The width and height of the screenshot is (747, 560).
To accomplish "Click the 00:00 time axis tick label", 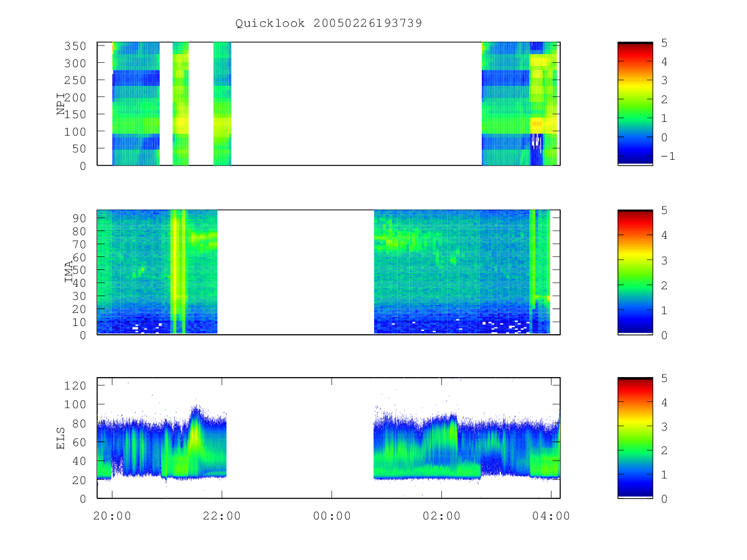I will [x=332, y=516].
